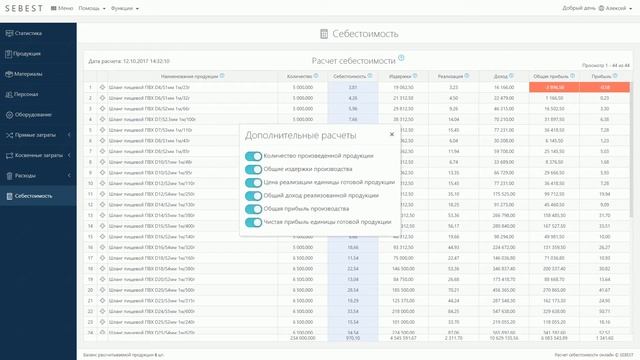Select the Себестоимость sidebar item
This screenshot has height=360, width=640.
click(x=38, y=196)
